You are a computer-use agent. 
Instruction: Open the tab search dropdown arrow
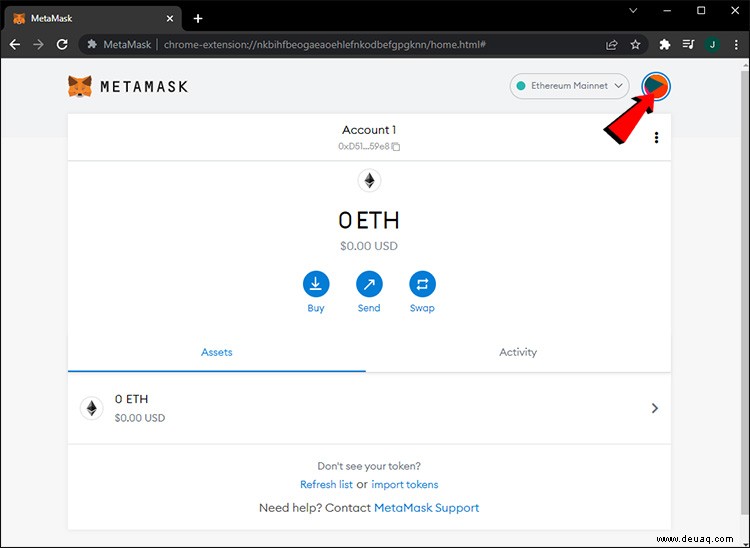(x=633, y=11)
